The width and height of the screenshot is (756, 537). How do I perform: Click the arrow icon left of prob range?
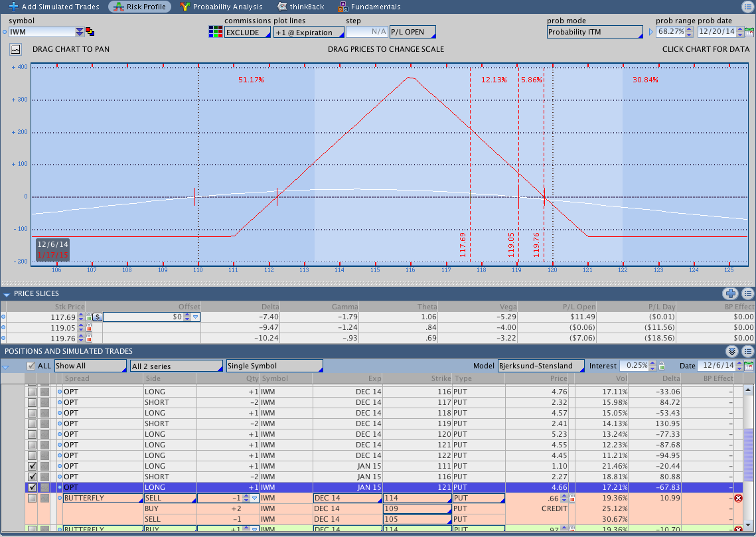(x=651, y=32)
